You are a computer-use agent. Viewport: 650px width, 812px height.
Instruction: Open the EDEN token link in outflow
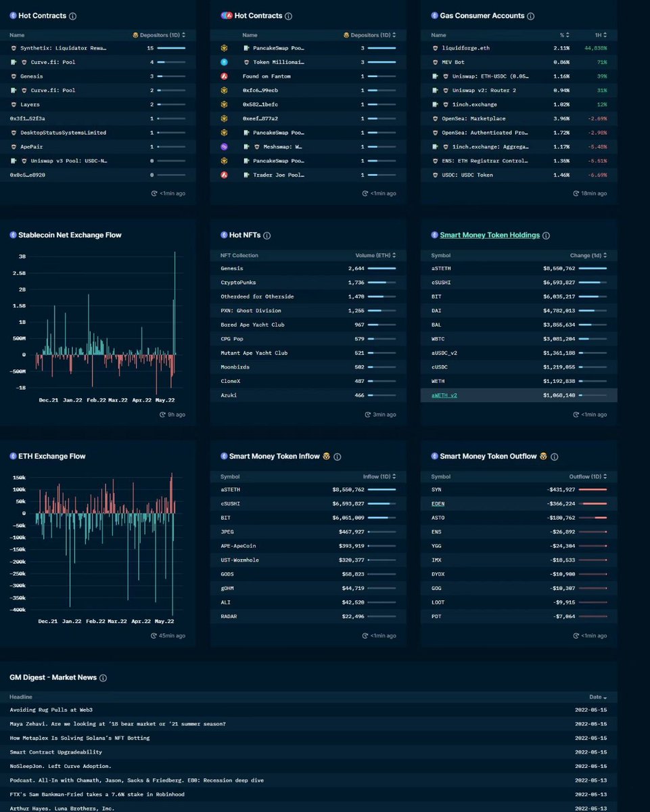438,503
